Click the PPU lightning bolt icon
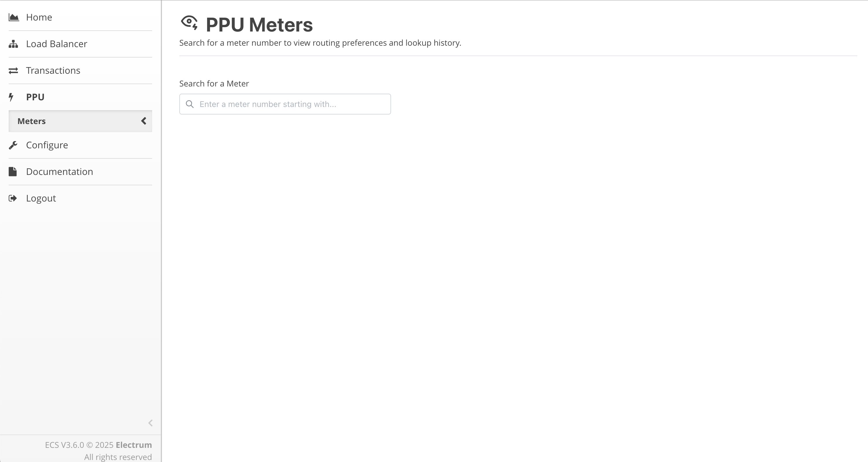868x462 pixels. (11, 97)
